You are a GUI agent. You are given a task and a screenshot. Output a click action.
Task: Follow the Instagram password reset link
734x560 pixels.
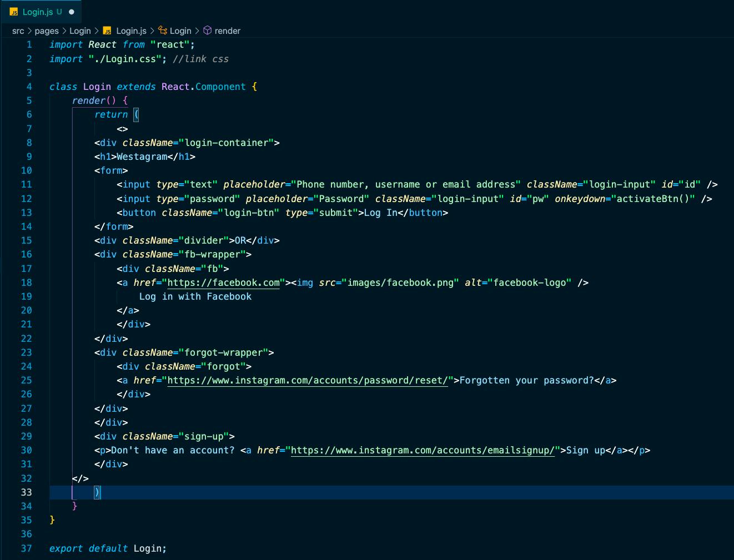(x=308, y=380)
